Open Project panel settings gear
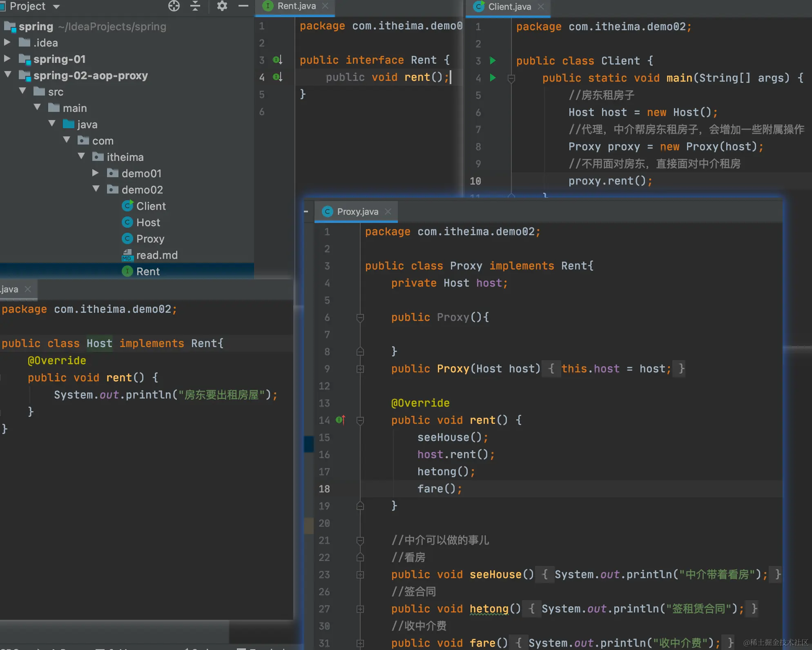This screenshot has width=812, height=650. pyautogui.click(x=222, y=6)
